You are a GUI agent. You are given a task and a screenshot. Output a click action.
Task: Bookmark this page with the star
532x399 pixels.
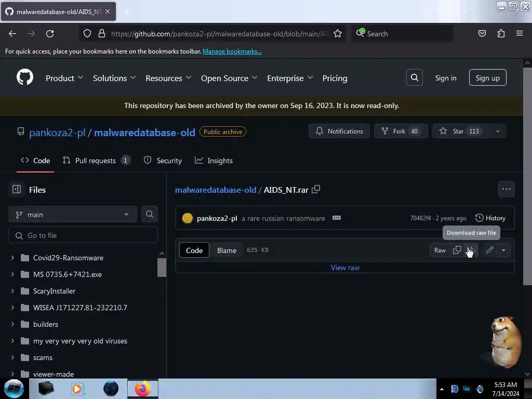click(x=337, y=34)
